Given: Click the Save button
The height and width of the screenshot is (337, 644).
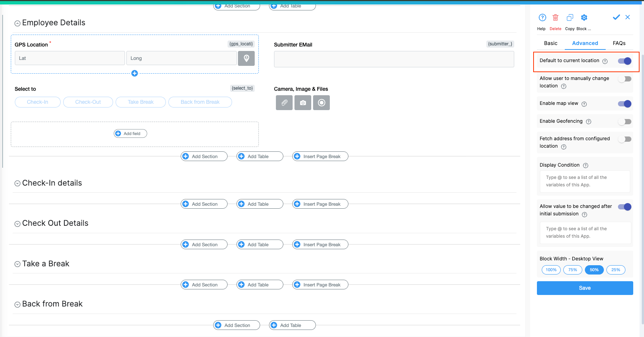Looking at the screenshot, I should [x=585, y=288].
